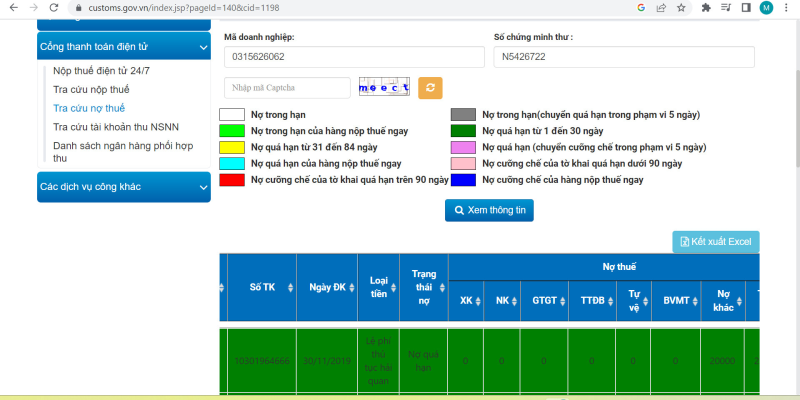Bookmark this page with the star icon
Screen dimensions: 800x400
[x=681, y=7]
